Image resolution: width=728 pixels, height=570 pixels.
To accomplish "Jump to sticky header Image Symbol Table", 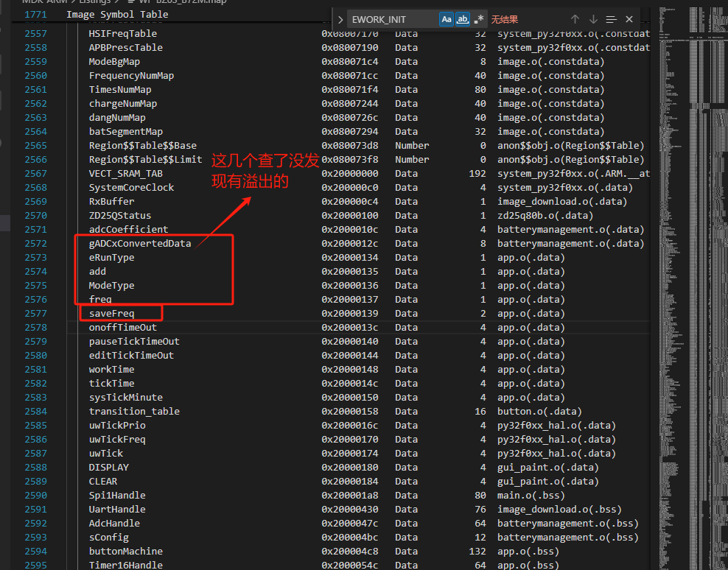I will tap(117, 15).
